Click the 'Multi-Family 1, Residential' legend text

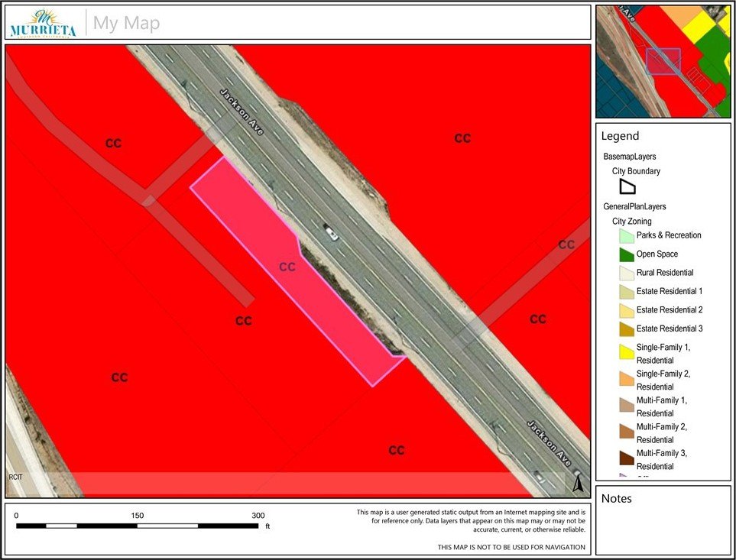(662, 406)
